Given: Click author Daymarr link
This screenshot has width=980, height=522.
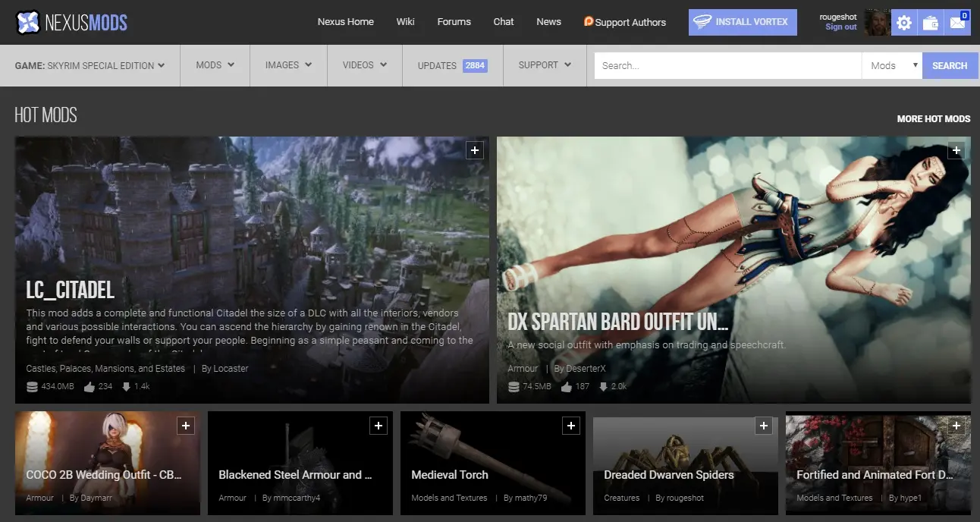Looking at the screenshot, I should click(x=96, y=498).
